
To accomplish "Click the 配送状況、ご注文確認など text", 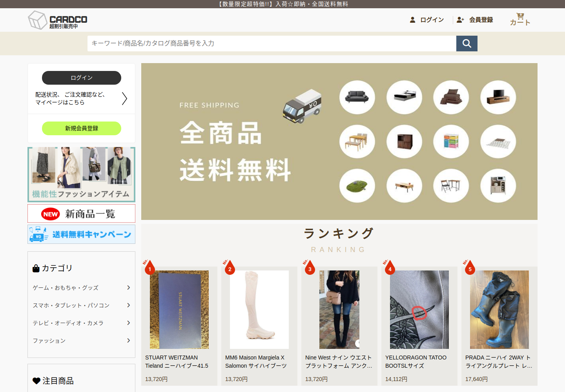I will 70,94.
